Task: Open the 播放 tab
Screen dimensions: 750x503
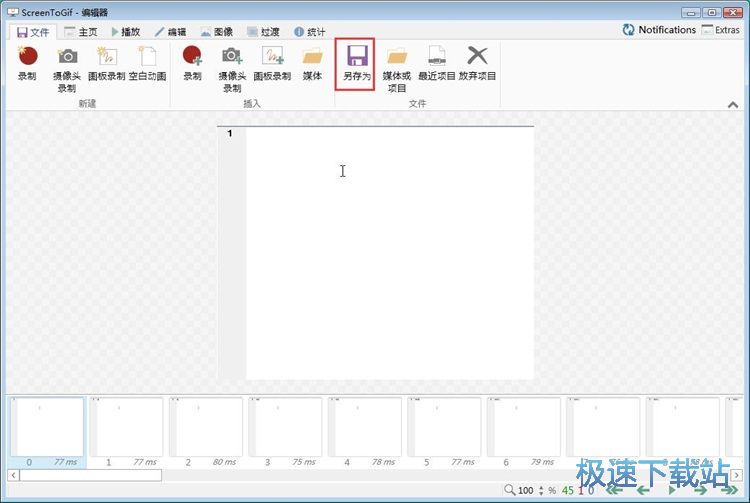Action: coord(126,32)
